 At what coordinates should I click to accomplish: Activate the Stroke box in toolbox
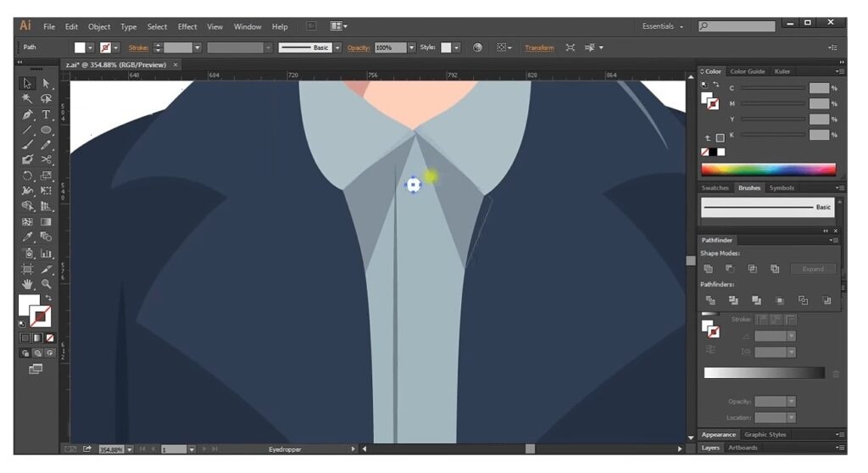(x=41, y=317)
